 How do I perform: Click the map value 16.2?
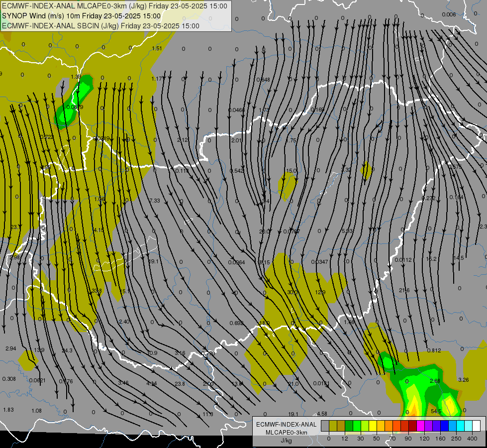coord(431,259)
